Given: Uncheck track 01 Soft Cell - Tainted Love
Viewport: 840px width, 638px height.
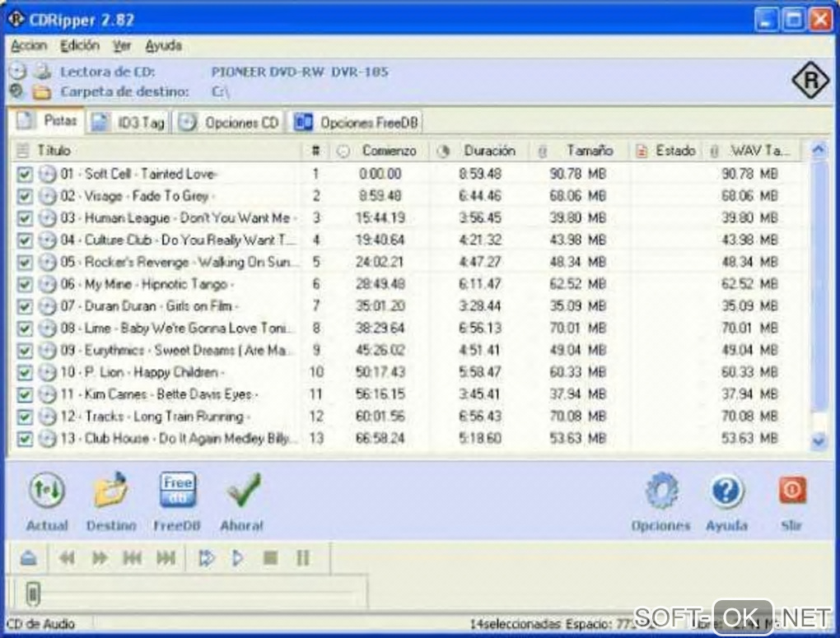Looking at the screenshot, I should [25, 175].
